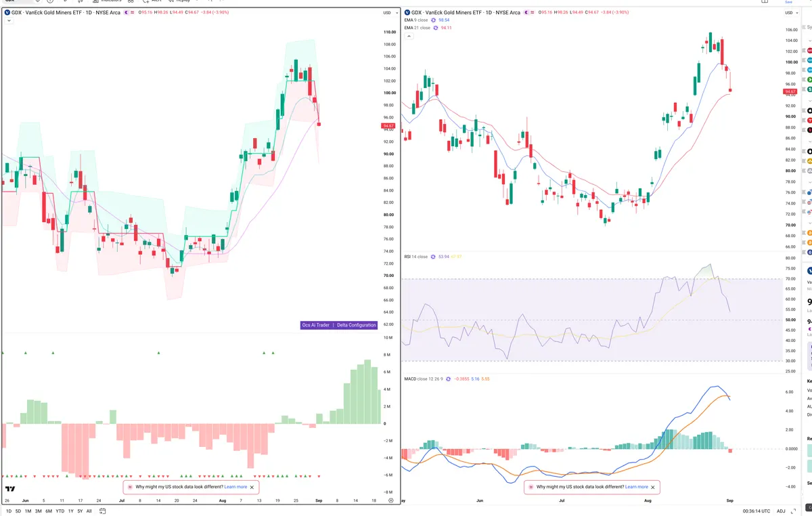This screenshot has height=516, width=812.
Task: Select the RSI 14 close legend label
Action: [x=416, y=257]
